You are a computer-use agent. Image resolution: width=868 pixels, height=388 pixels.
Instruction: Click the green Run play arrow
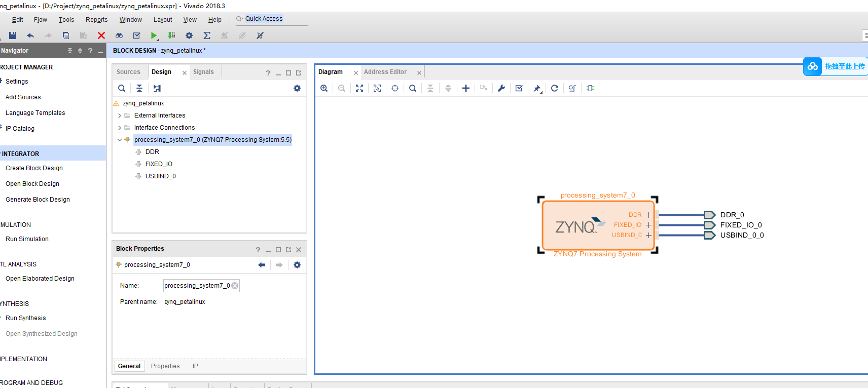[153, 35]
